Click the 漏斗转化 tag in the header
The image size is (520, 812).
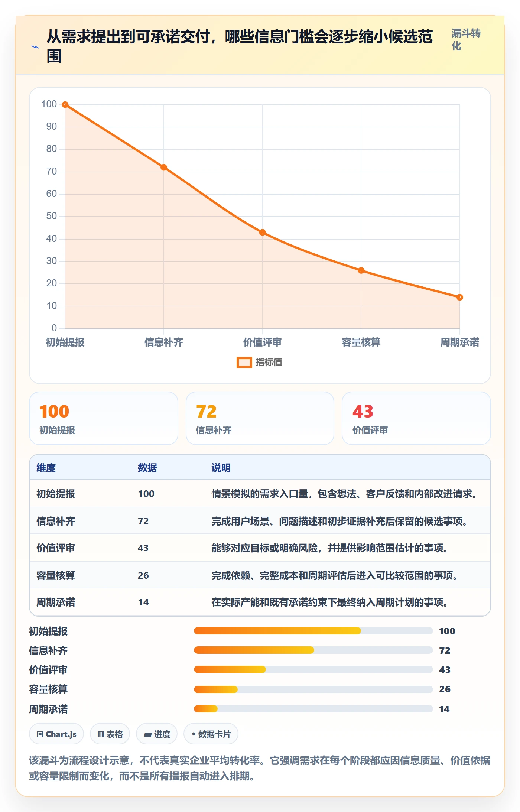point(466,39)
